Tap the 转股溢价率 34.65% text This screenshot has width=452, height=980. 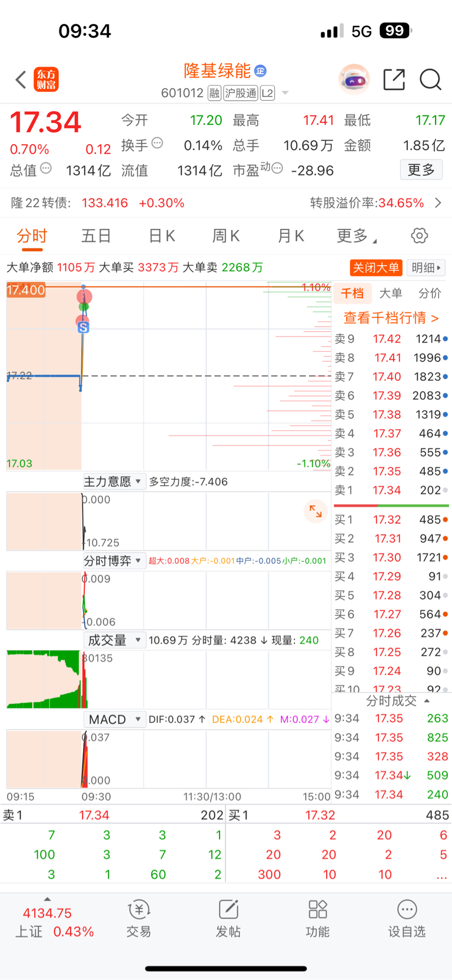tap(367, 203)
